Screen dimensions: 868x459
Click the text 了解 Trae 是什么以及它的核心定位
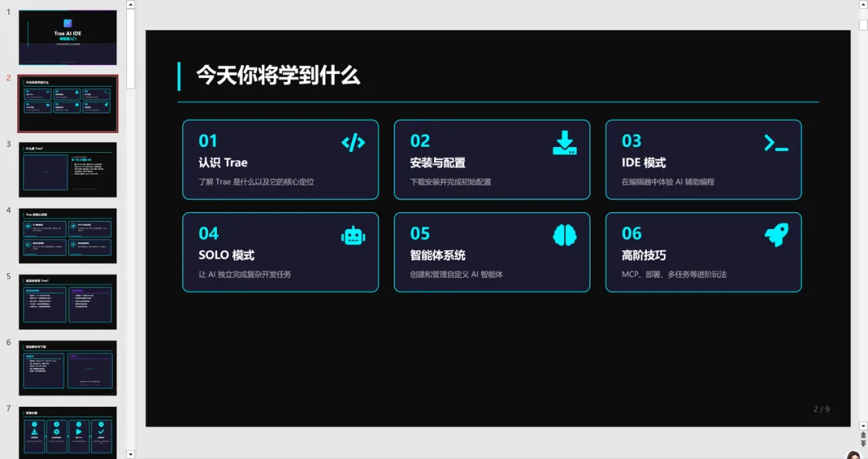tap(256, 182)
